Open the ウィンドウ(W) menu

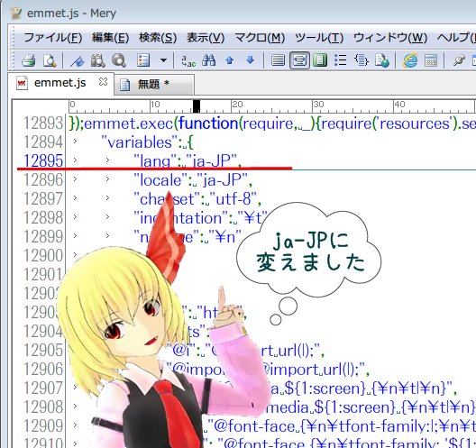pos(390,38)
